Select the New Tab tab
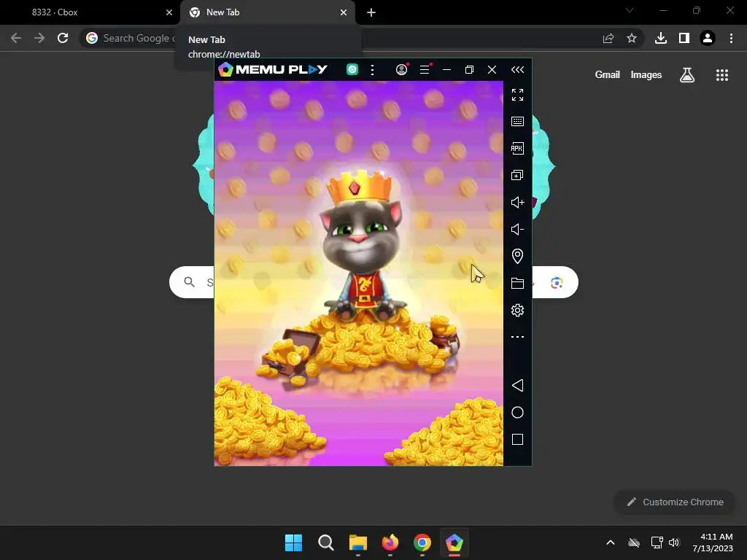 tap(267, 13)
